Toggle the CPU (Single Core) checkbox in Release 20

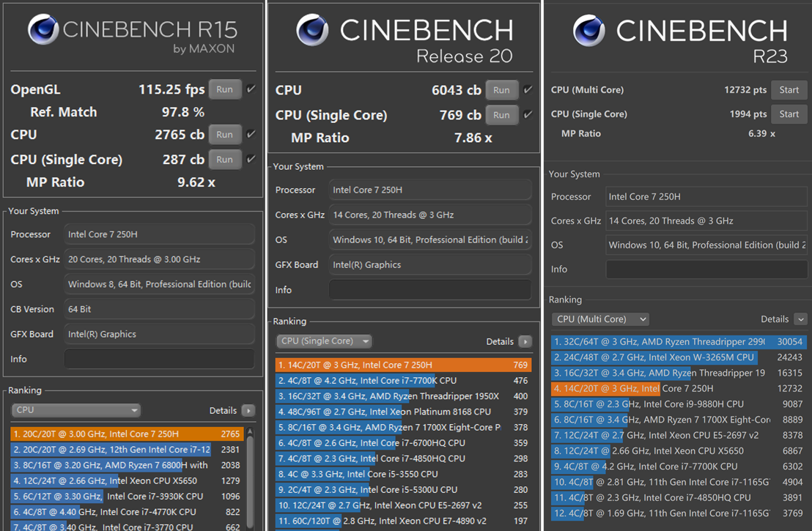(x=528, y=114)
